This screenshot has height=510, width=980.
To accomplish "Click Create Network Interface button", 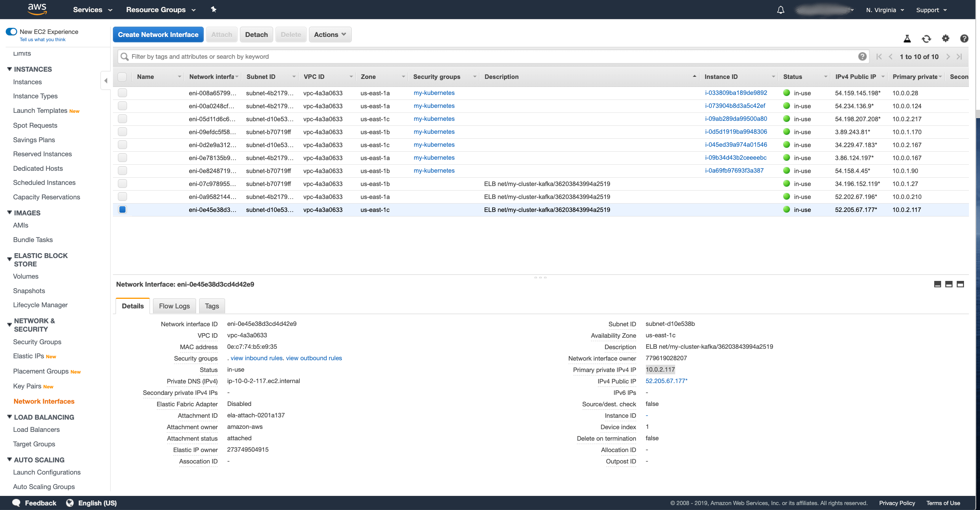I will coord(158,34).
